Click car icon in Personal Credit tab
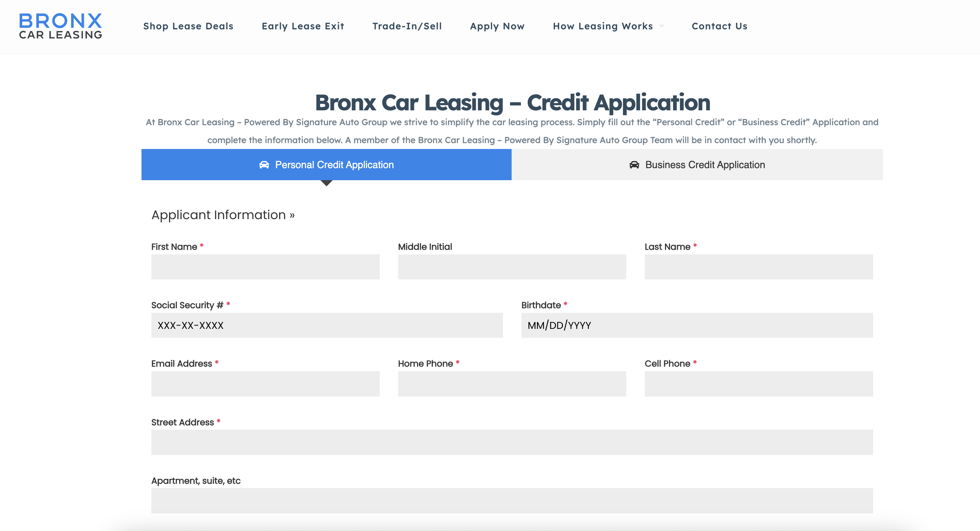Viewport: 980px width, 531px height. [x=264, y=165]
